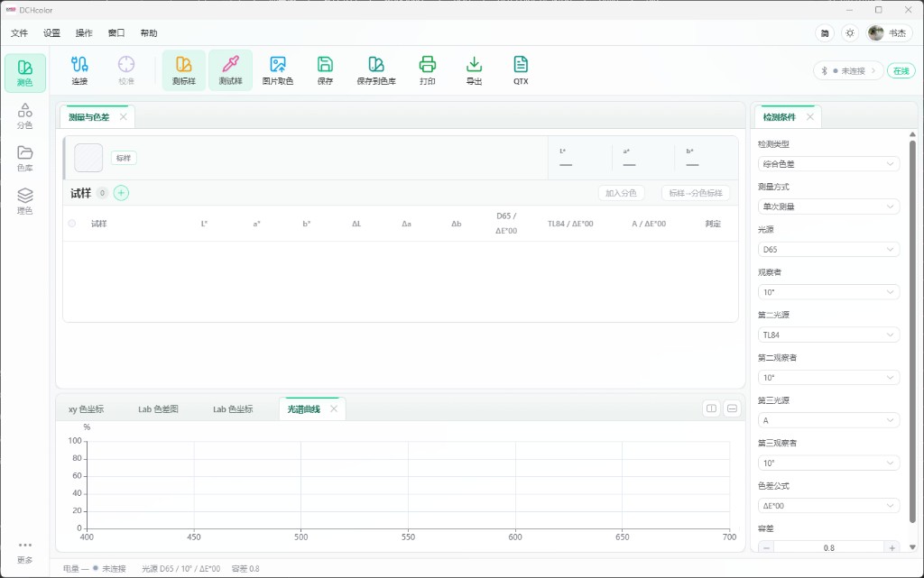The image size is (924, 578).
Task: Open the 图片取色 image color picker
Action: click(278, 70)
